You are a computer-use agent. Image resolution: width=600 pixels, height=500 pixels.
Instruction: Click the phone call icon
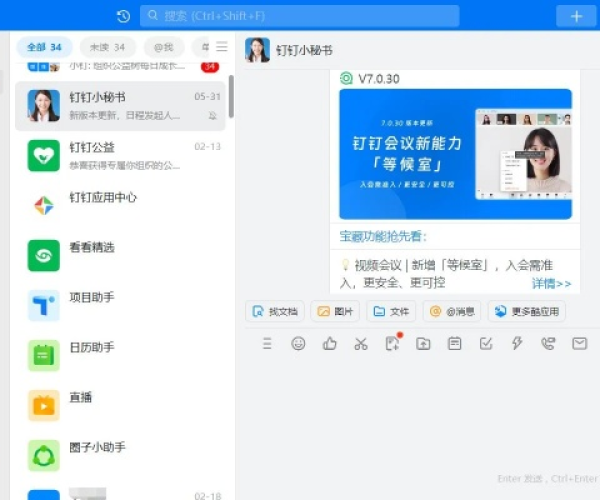[548, 344]
